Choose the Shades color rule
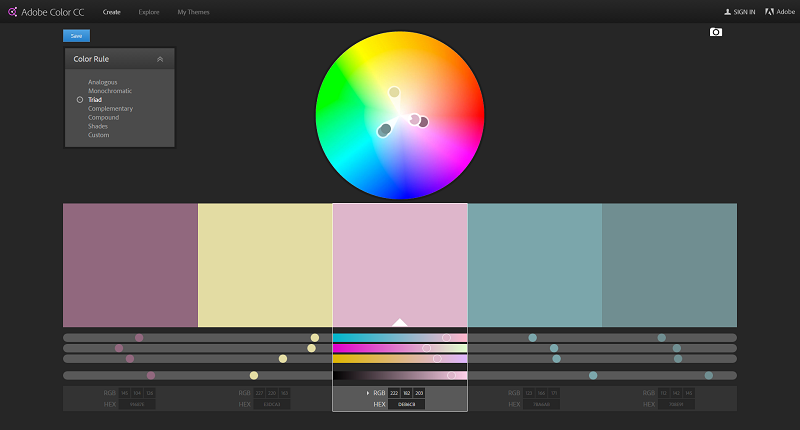800x430 pixels. (98, 126)
